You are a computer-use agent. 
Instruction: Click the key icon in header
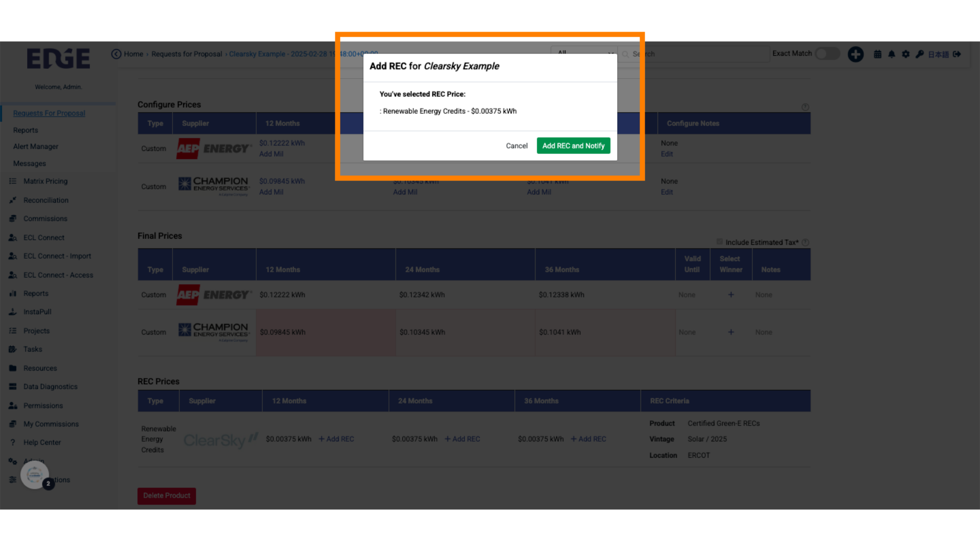coord(919,54)
